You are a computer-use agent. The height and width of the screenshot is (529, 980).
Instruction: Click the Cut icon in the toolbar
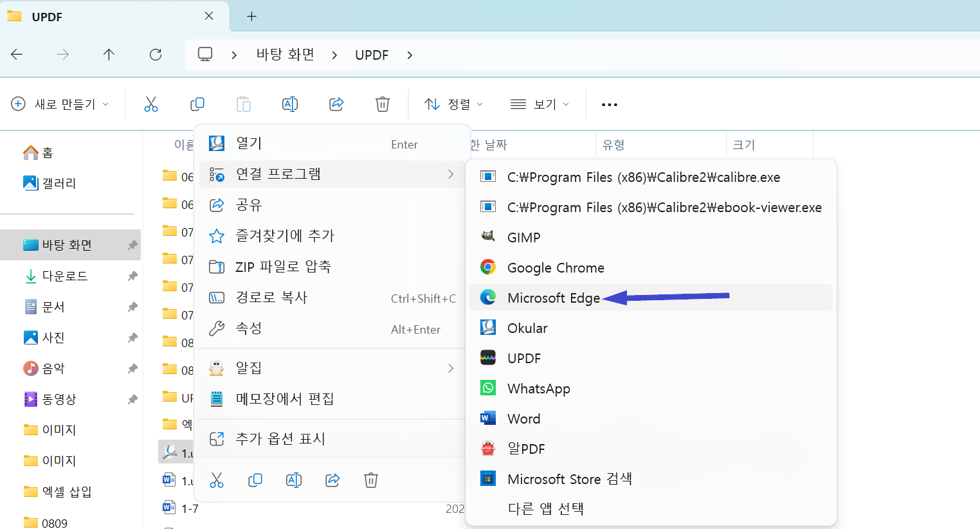click(151, 104)
